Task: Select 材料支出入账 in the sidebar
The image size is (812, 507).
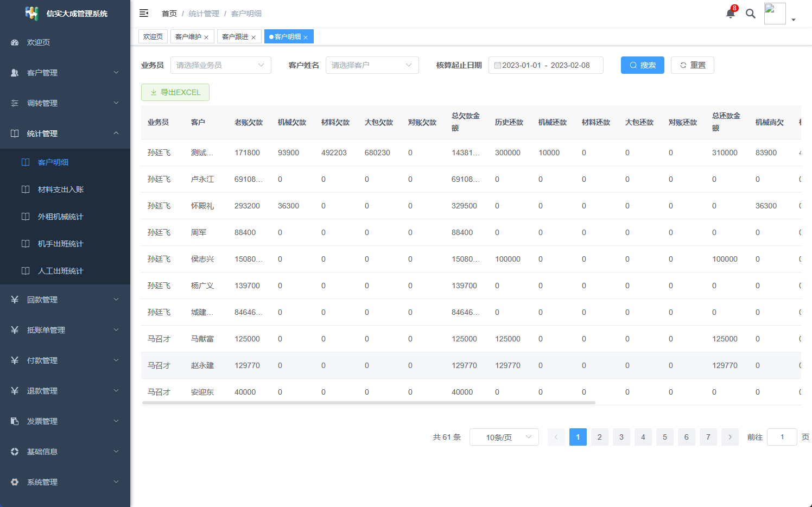Action: [61, 189]
